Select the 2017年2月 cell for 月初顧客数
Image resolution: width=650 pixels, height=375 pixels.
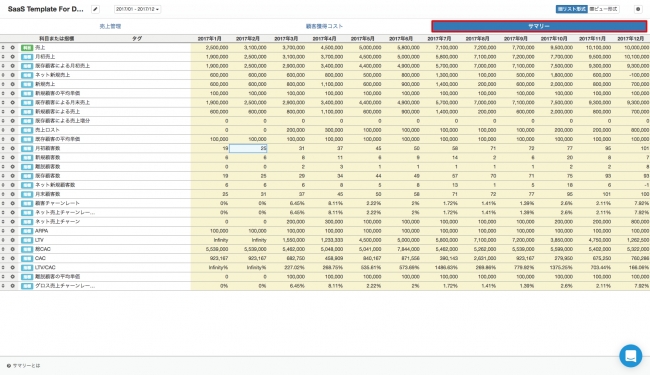[248, 148]
